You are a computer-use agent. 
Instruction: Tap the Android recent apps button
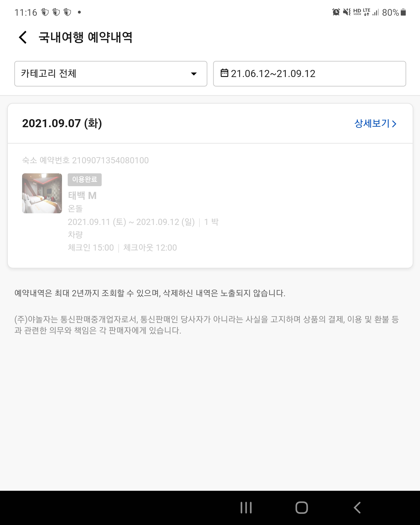246,508
